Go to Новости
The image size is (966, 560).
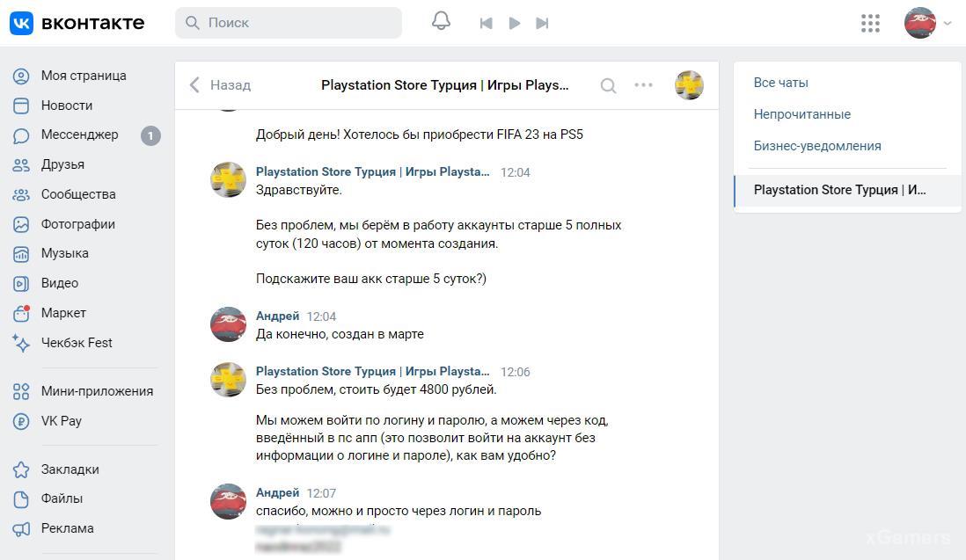tap(67, 105)
